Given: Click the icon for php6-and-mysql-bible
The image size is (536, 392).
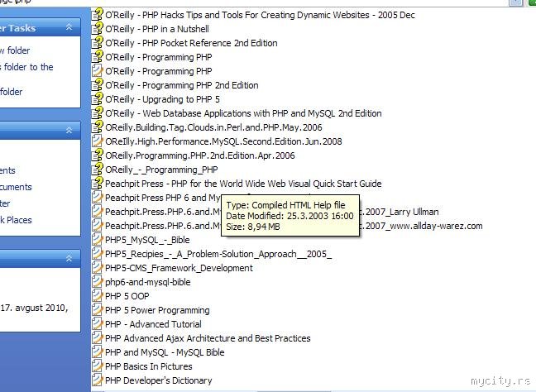Looking at the screenshot, I should (x=98, y=282).
